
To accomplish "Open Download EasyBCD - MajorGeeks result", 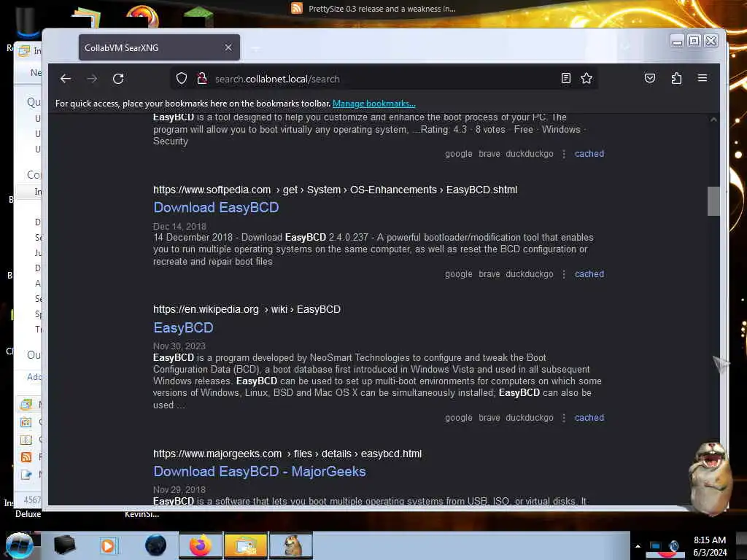I will pos(260,472).
